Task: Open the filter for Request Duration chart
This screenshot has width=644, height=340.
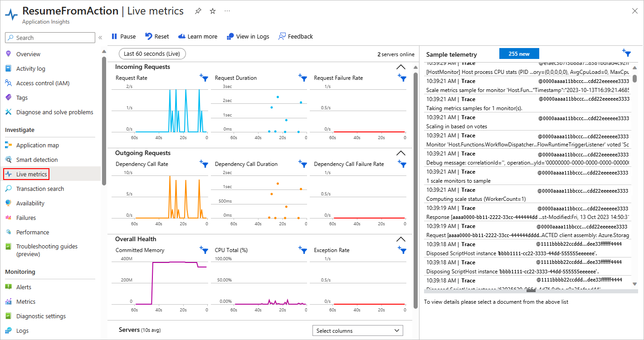Action: 303,78
